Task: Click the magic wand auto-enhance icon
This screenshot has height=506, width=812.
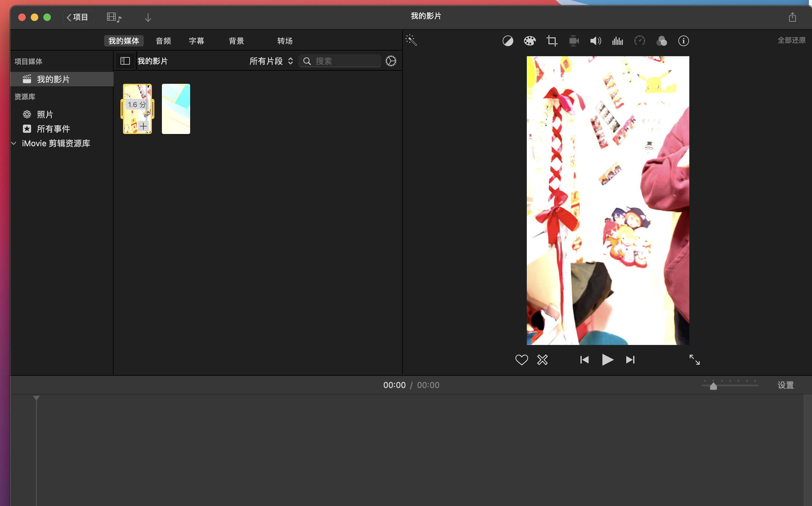Action: 411,40
